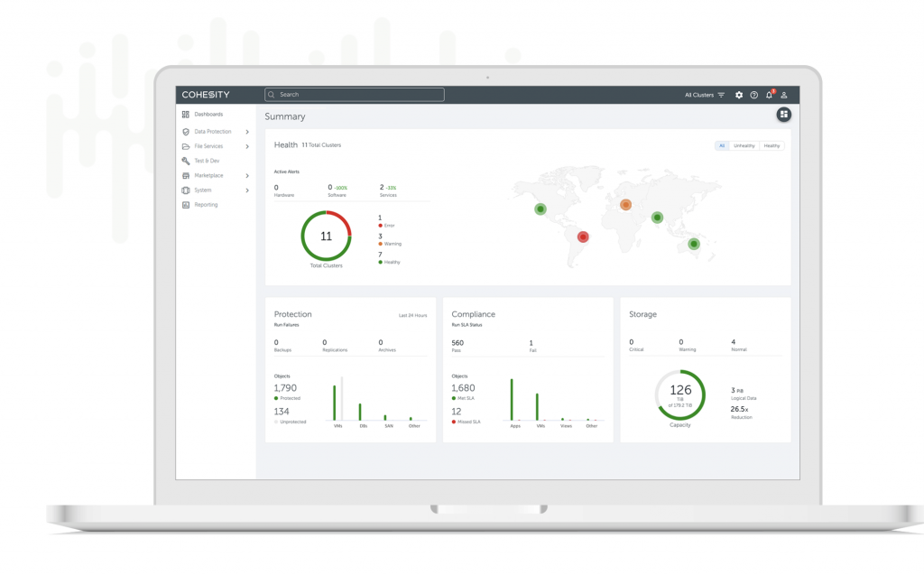The height and width of the screenshot is (575, 924).
Task: Open the All Clusters dropdown
Action: click(x=705, y=95)
